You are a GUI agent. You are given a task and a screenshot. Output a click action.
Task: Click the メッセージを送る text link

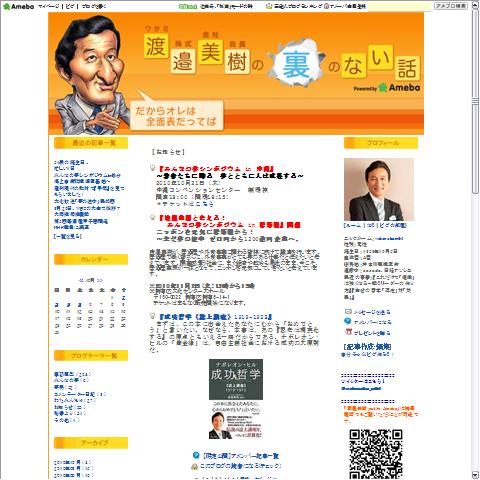point(372,312)
